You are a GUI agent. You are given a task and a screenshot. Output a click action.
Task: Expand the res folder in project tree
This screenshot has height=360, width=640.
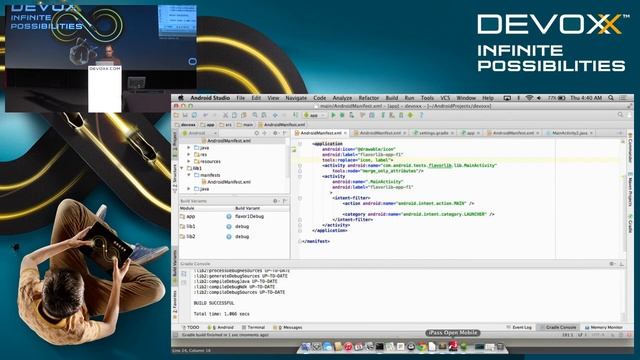point(189,155)
